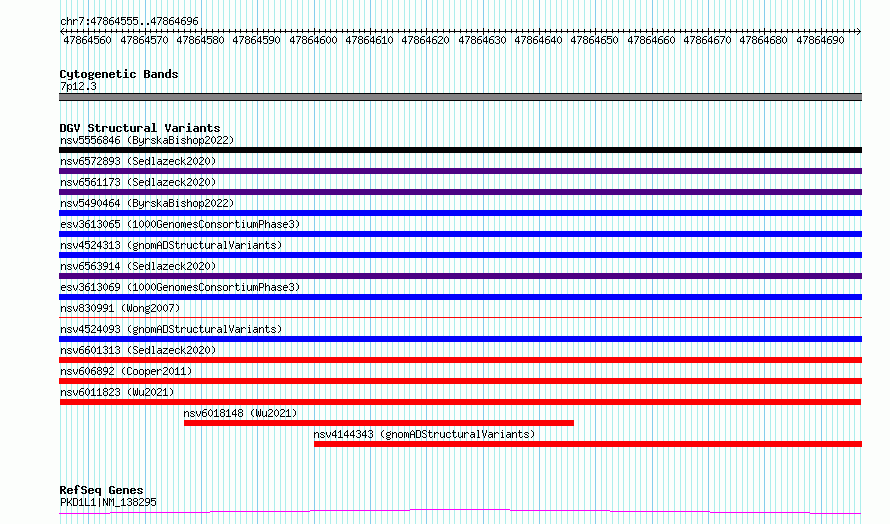Open nsv606892 (Cooper2011) variant label
The width and height of the screenshot is (890, 524).
tap(126, 371)
